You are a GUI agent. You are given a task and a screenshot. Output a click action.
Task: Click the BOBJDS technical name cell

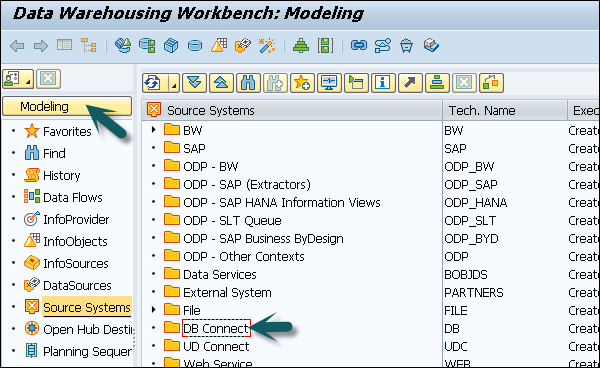click(466, 274)
